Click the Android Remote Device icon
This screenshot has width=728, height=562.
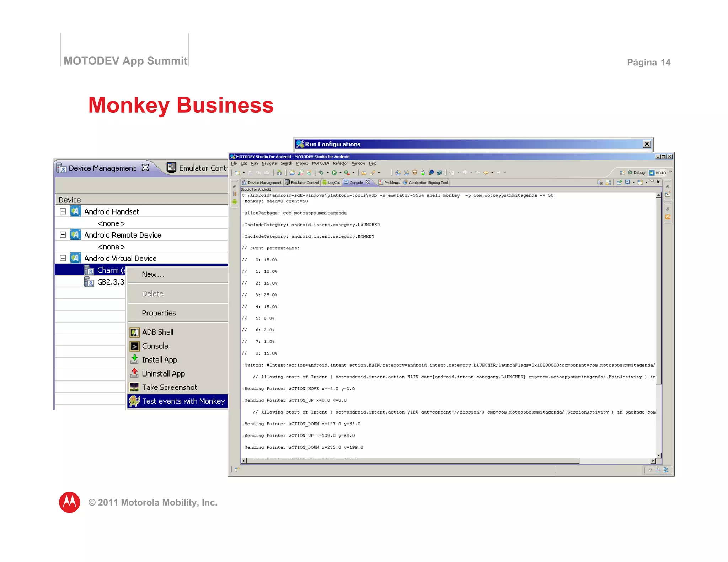point(75,235)
